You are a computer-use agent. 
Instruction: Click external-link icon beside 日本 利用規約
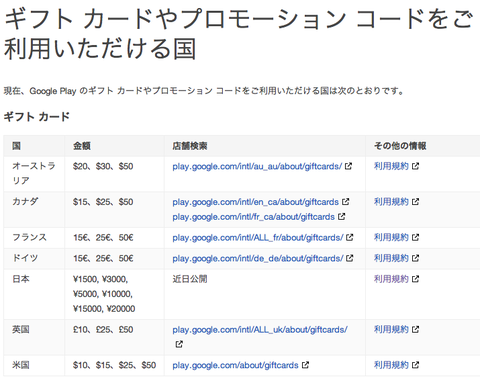[415, 278]
